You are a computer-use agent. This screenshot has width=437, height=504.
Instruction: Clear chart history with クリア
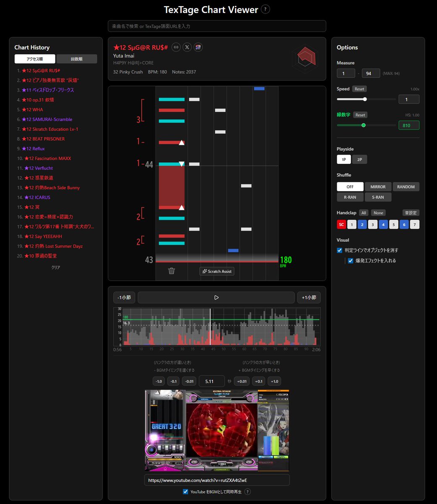pos(55,267)
